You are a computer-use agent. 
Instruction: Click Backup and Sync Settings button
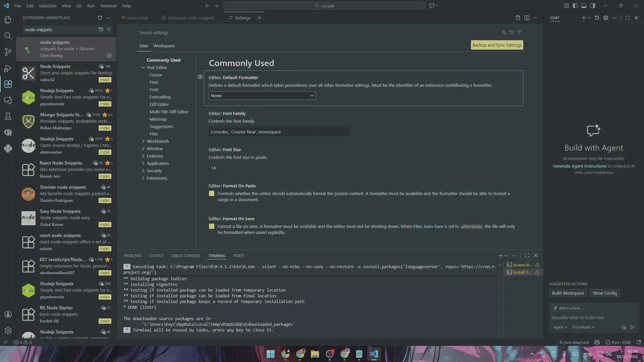click(x=497, y=45)
